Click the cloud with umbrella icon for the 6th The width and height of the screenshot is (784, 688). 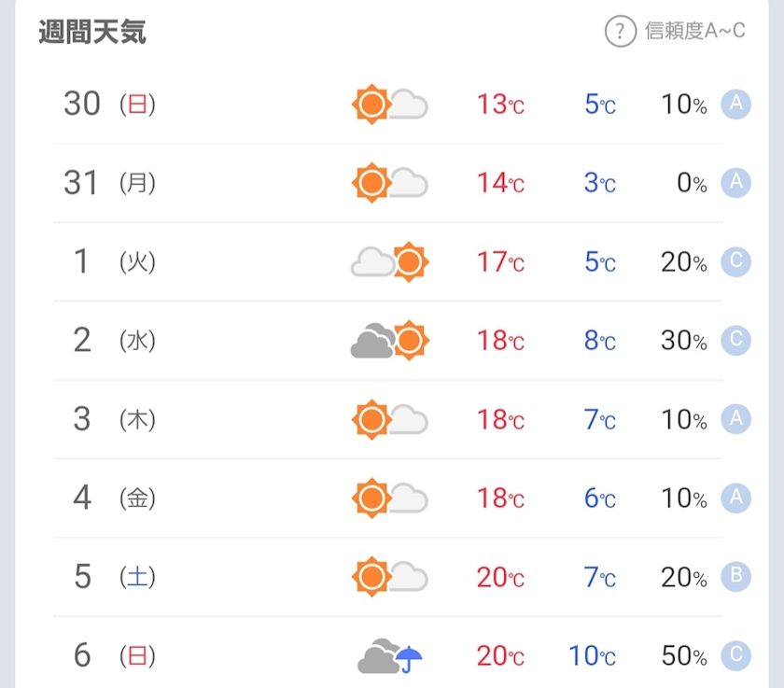[x=389, y=655]
